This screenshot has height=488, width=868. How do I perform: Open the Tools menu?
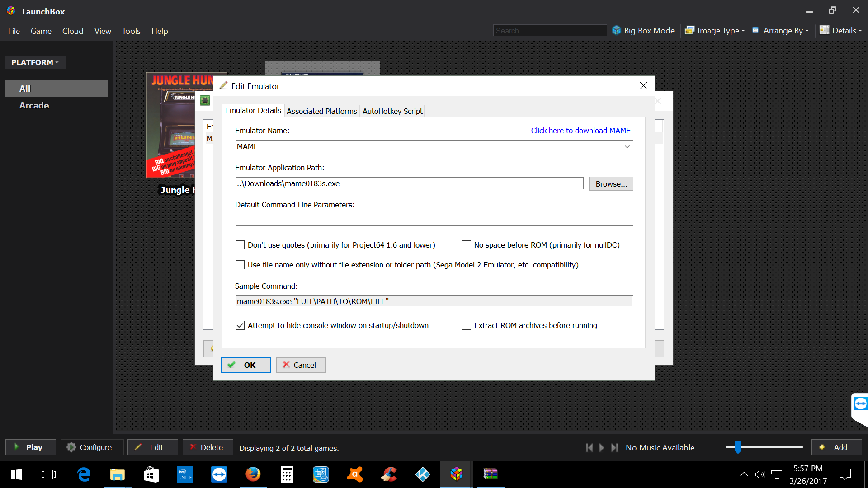coord(131,31)
